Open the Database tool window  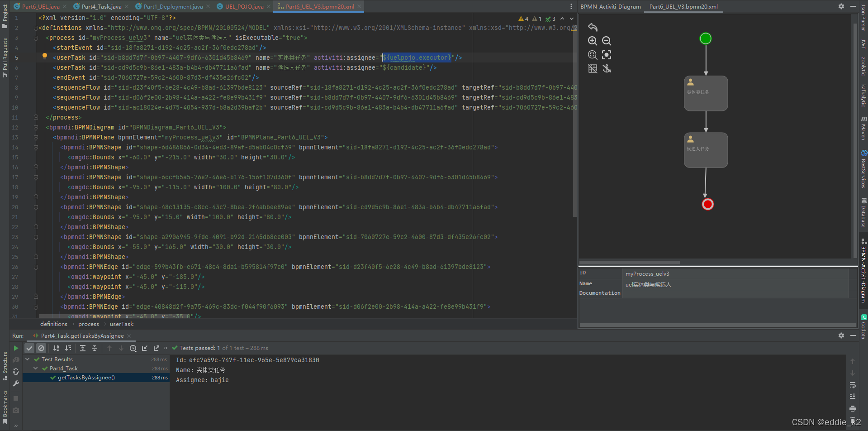pos(863,212)
